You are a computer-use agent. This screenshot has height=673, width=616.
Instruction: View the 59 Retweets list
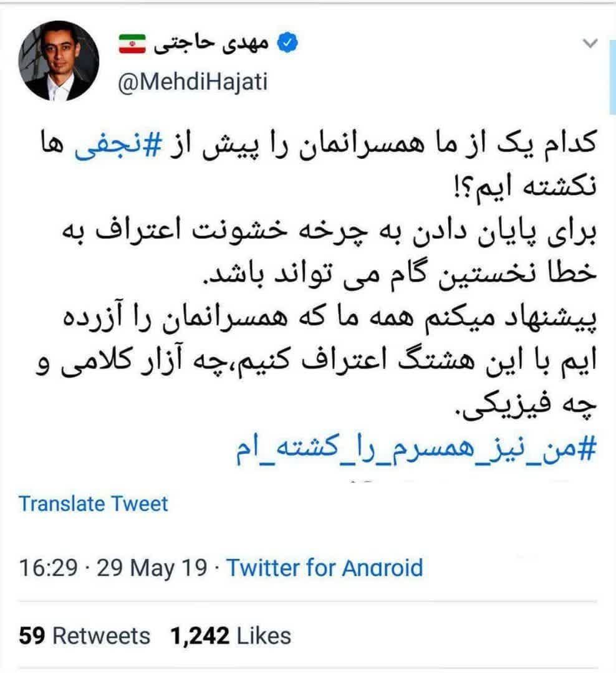[x=85, y=636]
